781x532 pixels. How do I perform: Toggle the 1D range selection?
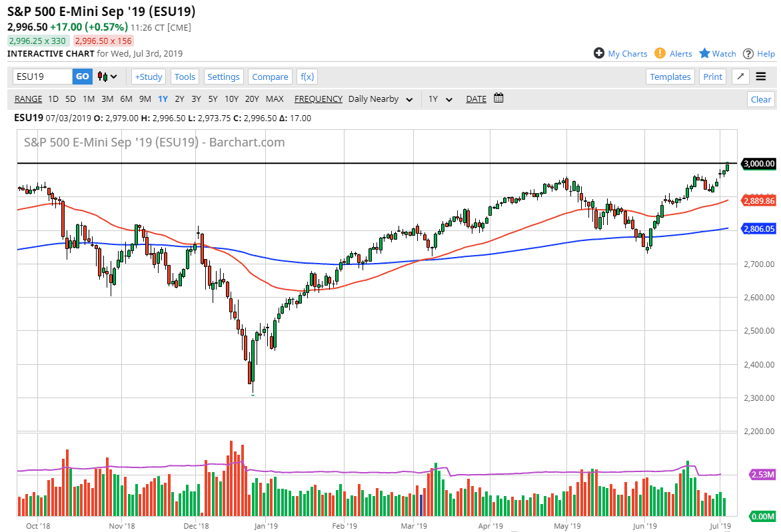[x=53, y=99]
